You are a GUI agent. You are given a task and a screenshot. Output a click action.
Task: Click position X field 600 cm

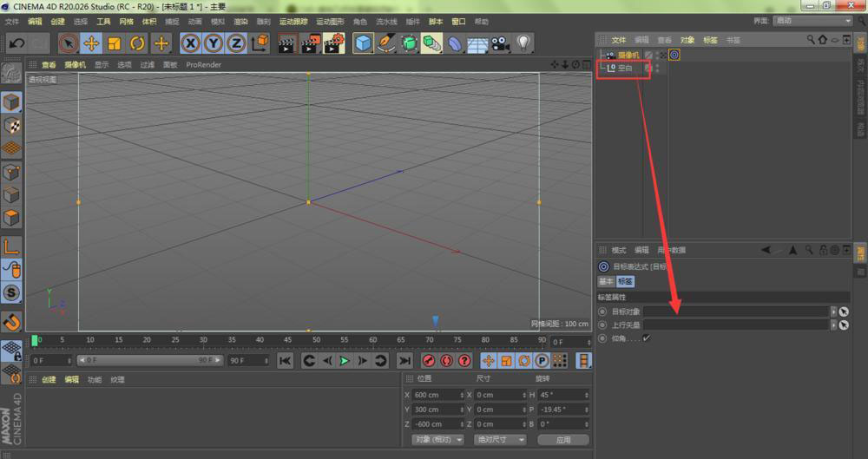(438, 395)
